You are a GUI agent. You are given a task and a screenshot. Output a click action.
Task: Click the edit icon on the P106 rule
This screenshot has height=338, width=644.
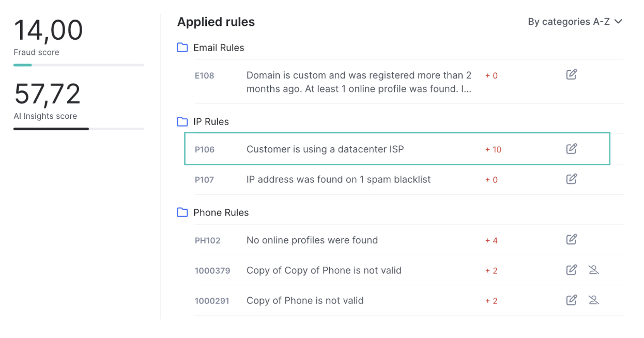(x=572, y=148)
